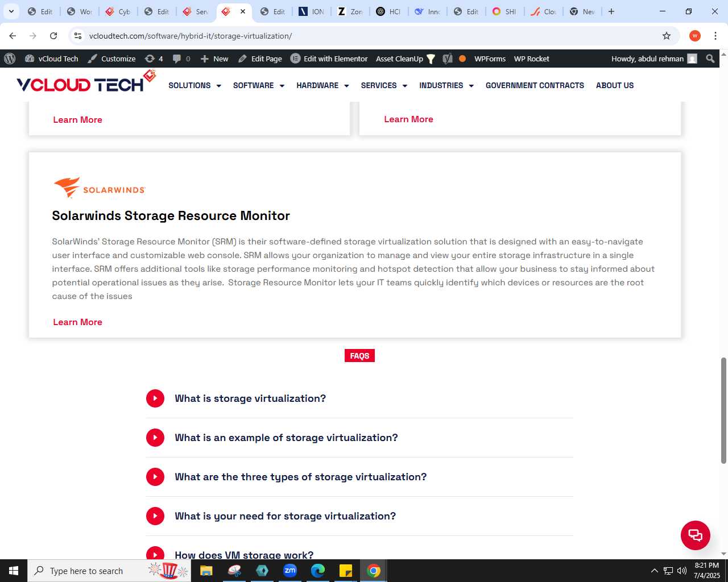Viewport: 728px width, 582px height.
Task: Open Chrome profile avatar W
Action: tap(695, 36)
